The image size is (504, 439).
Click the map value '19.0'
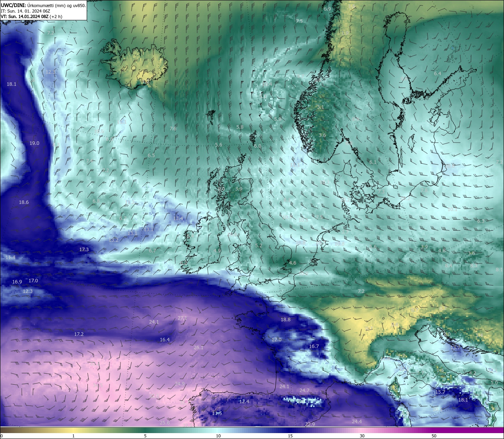point(35,143)
